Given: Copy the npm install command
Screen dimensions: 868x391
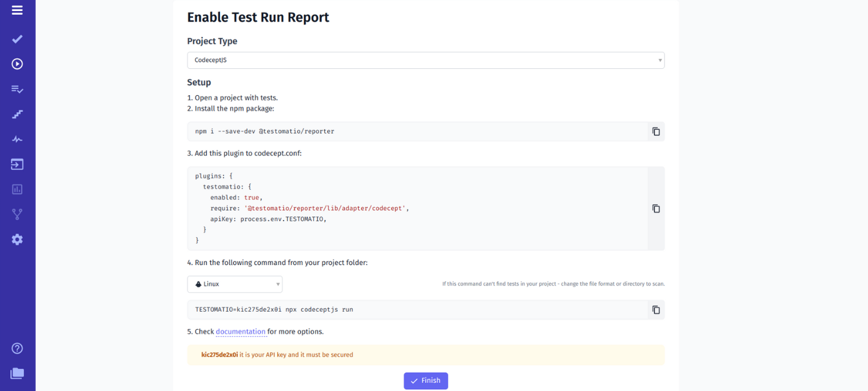Looking at the screenshot, I should (656, 131).
